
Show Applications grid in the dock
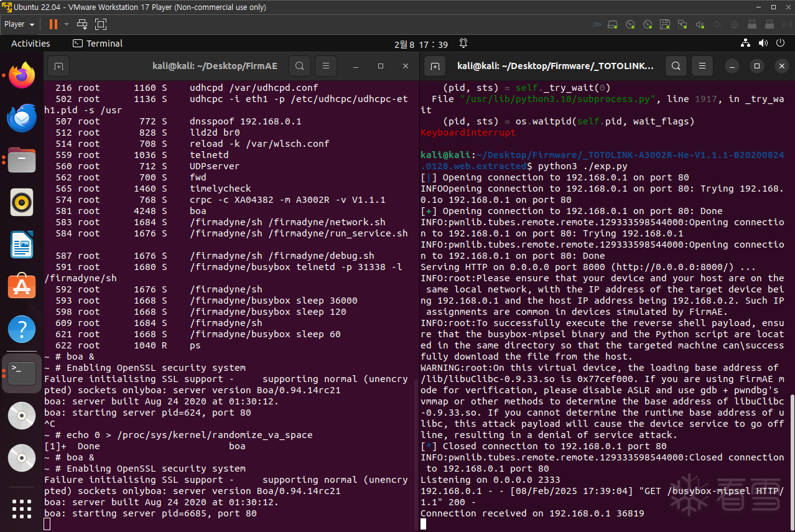(x=22, y=508)
